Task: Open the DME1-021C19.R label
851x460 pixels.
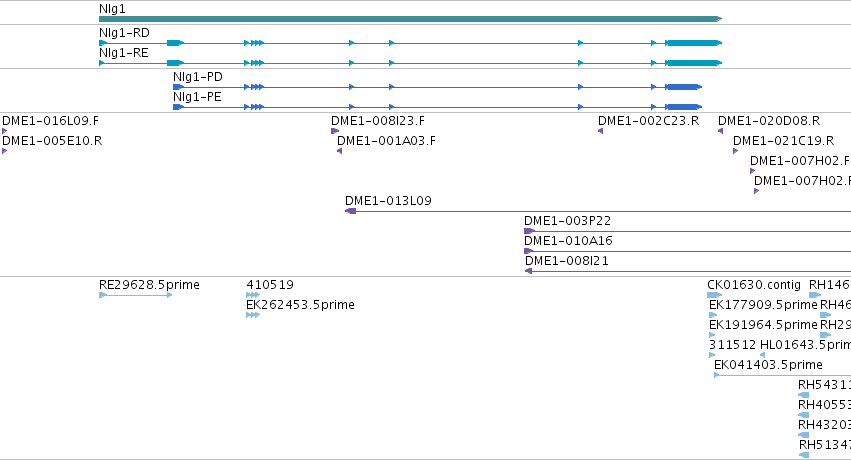Action: click(x=783, y=140)
